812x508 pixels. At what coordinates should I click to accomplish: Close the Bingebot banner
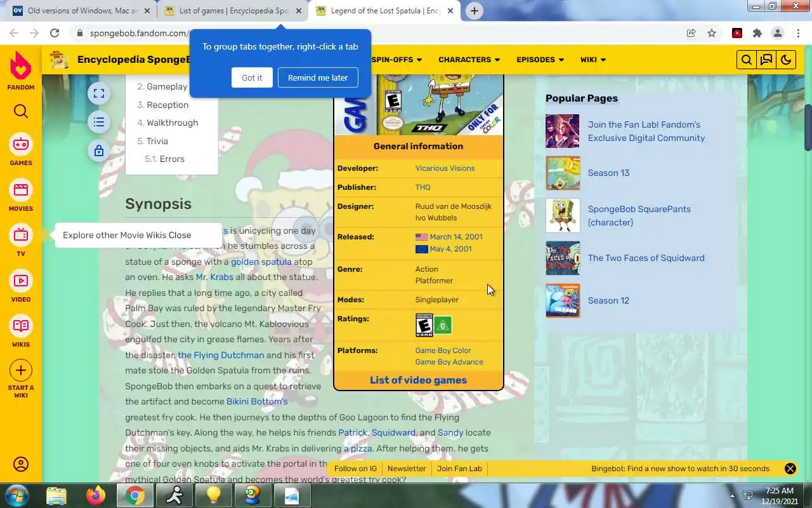pyautogui.click(x=790, y=469)
